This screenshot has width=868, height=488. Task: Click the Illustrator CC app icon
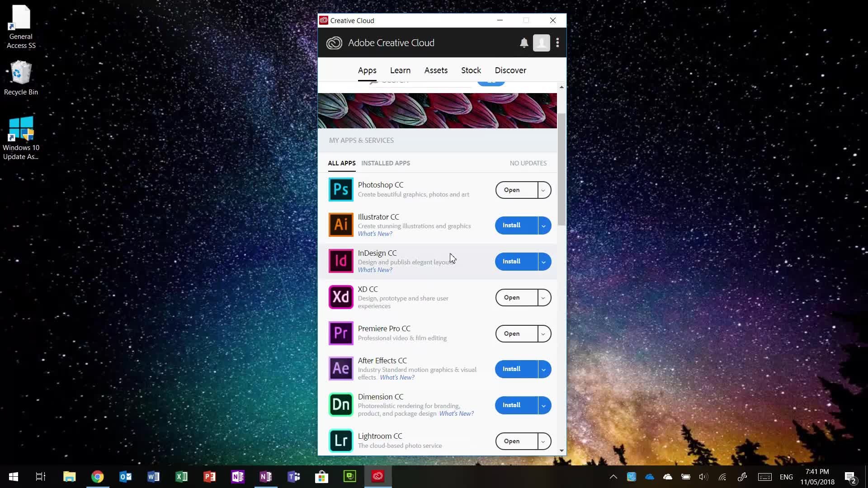click(x=341, y=225)
